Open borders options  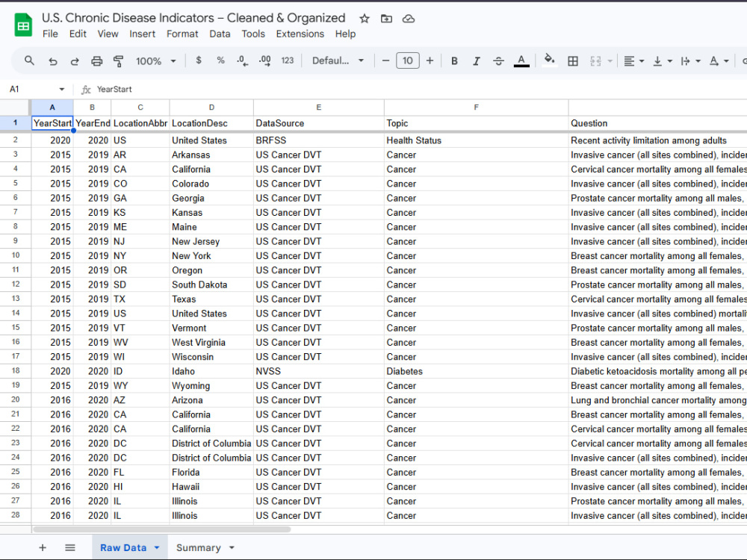tap(573, 61)
